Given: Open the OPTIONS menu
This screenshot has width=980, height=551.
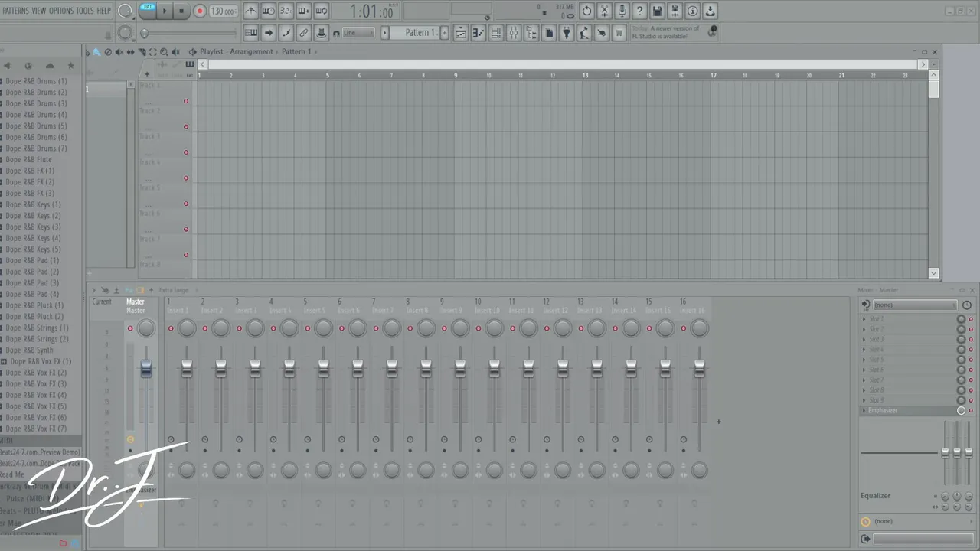Looking at the screenshot, I should pyautogui.click(x=61, y=11).
